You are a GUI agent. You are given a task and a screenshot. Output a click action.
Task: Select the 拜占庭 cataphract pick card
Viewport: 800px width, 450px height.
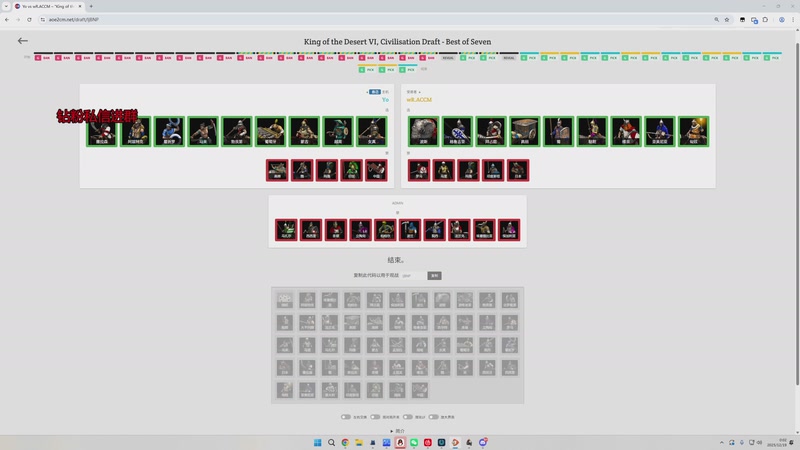point(491,131)
